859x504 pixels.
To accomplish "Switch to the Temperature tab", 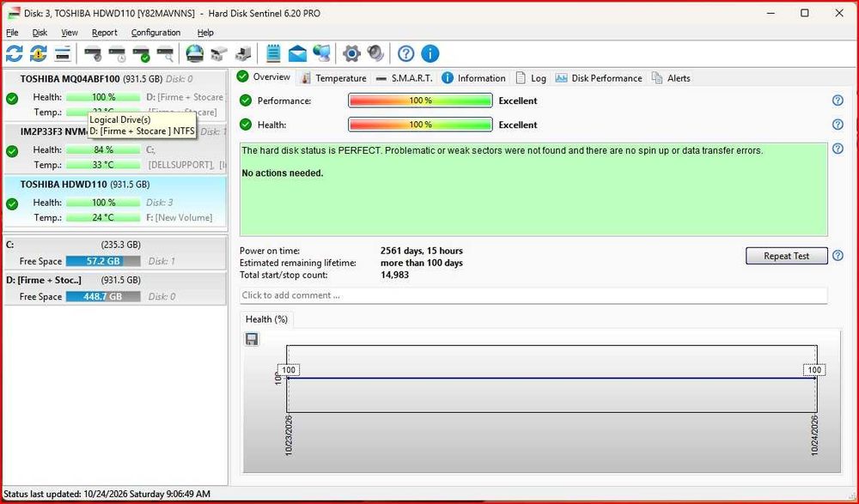I will click(x=333, y=78).
